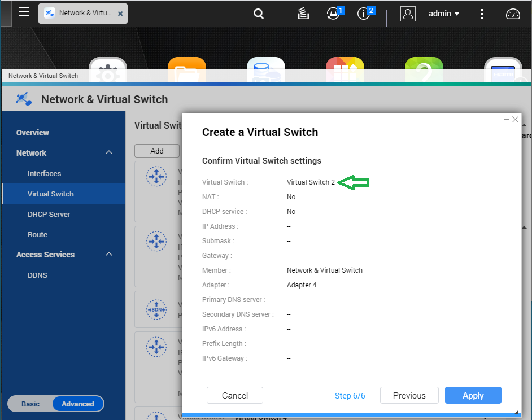Screen dimensions: 532x420
Task: Open Route sidebar item
Action: tap(37, 235)
